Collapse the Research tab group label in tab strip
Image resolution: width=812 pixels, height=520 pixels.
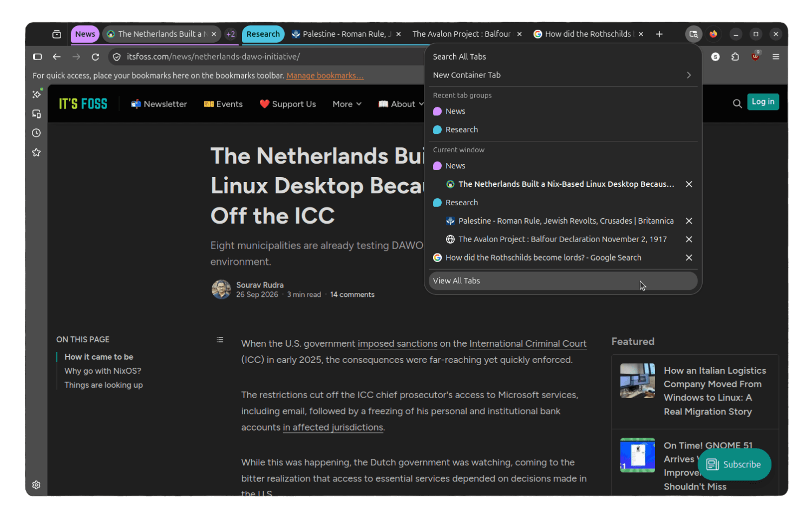click(x=263, y=34)
